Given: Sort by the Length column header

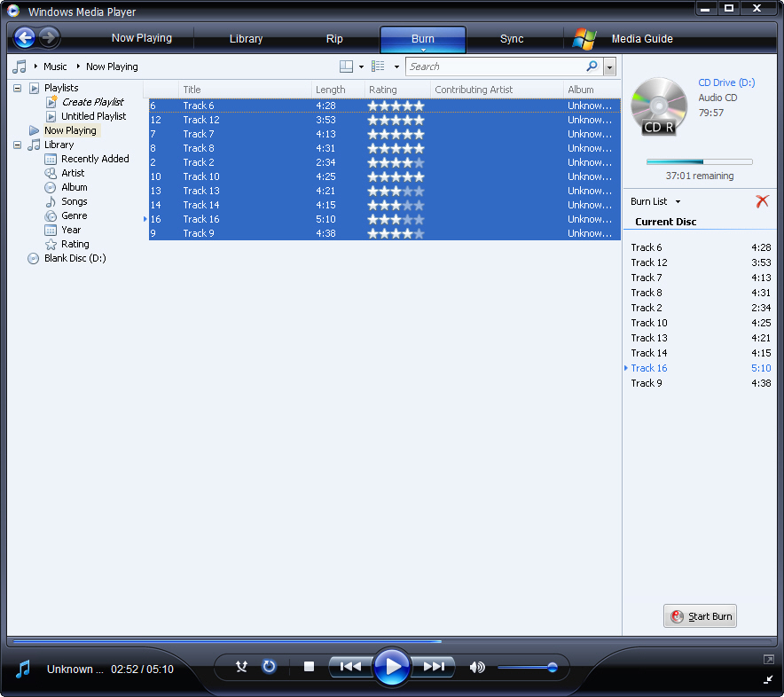Looking at the screenshot, I should (x=338, y=90).
